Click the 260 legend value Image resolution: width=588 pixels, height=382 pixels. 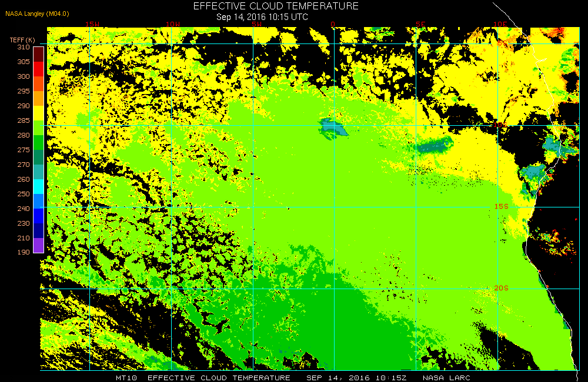(x=24, y=179)
